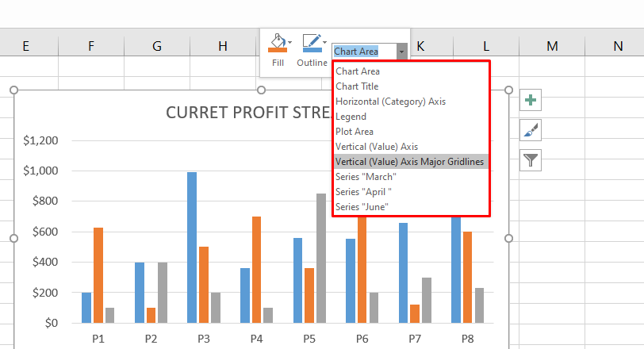Toggle the chart element selector dropdown arrow
This screenshot has width=644, height=349.
click(402, 52)
